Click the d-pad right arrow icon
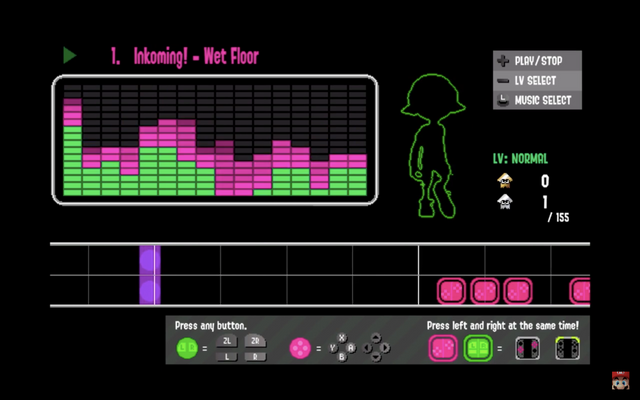 385,348
